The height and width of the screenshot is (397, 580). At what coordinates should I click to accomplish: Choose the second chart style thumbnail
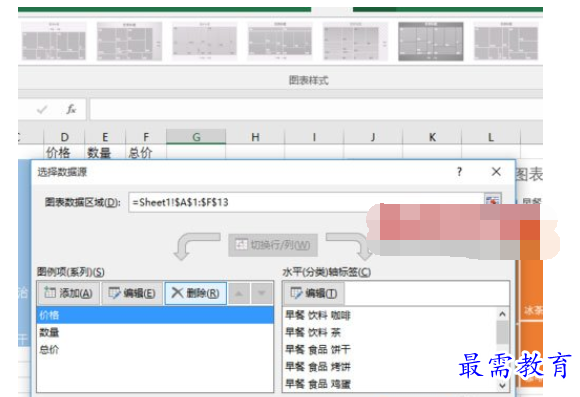pyautogui.click(x=129, y=41)
